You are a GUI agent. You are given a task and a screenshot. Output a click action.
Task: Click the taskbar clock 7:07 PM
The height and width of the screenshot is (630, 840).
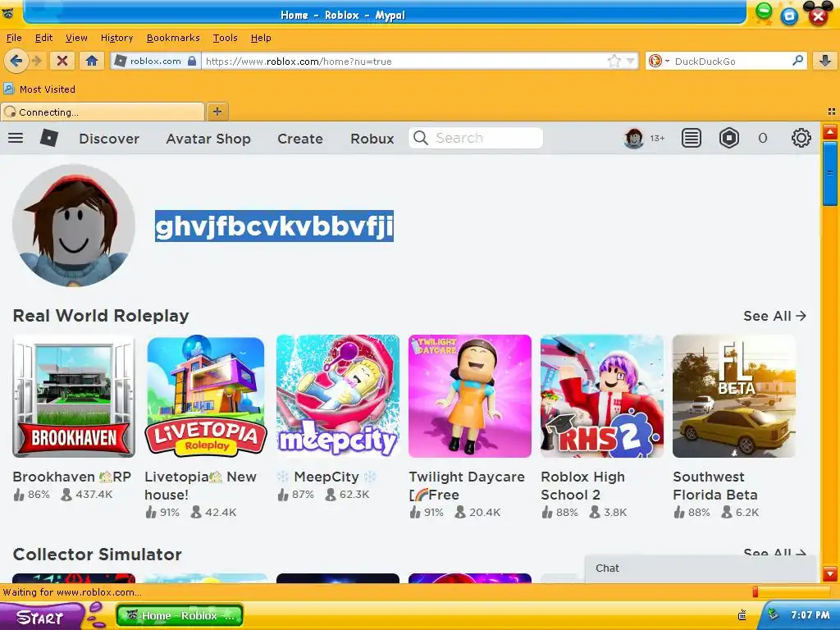pos(810,615)
